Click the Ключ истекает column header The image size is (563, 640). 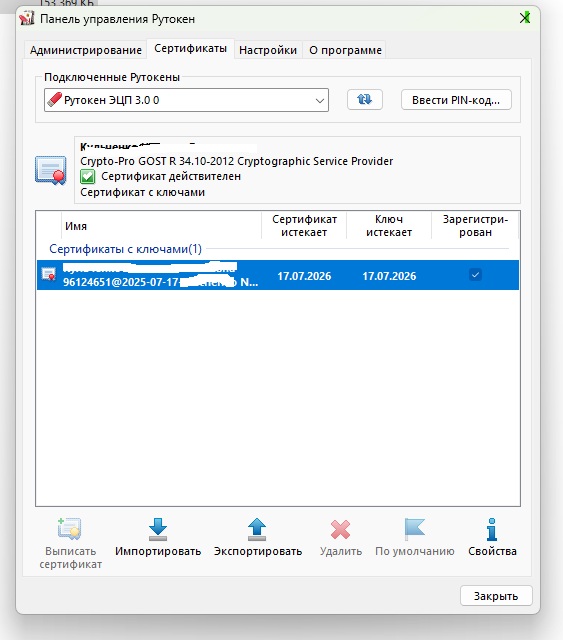tap(389, 226)
